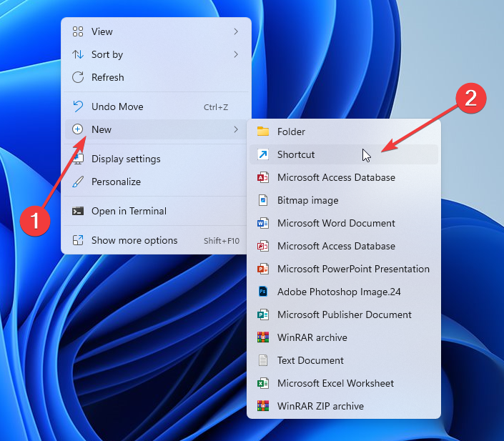The height and width of the screenshot is (441, 504).
Task: Click the Word document icon
Action: (x=263, y=223)
